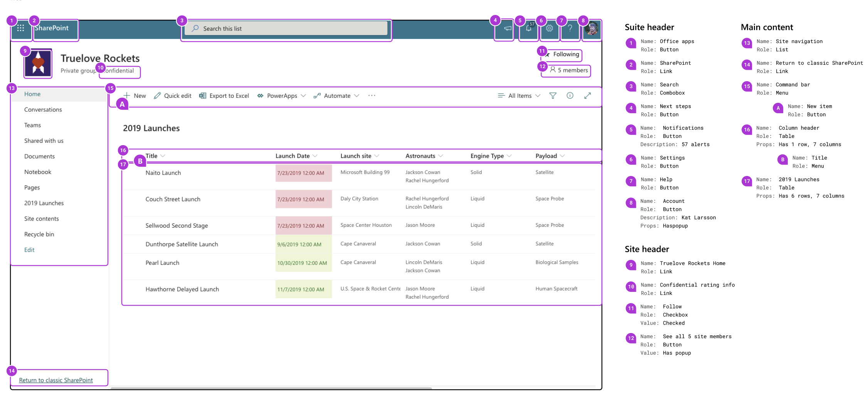Open the Settings gear
This screenshot has height=417, width=868.
pyautogui.click(x=550, y=28)
